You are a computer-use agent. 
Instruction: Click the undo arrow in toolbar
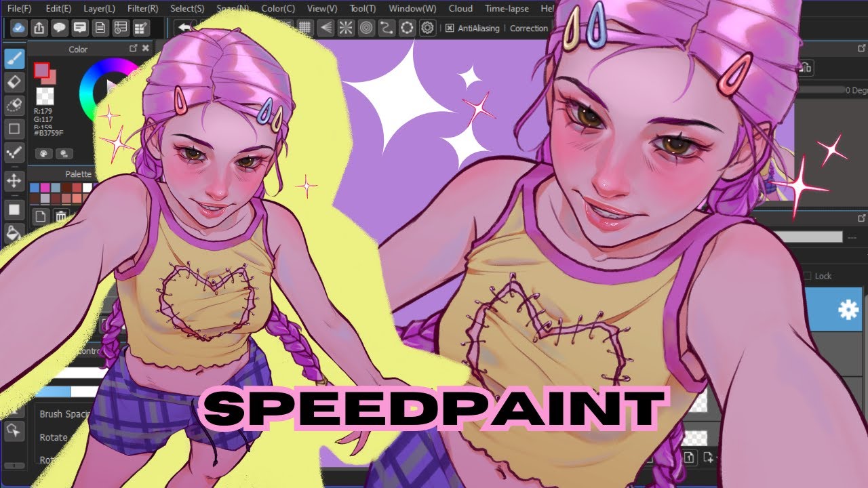point(183,28)
